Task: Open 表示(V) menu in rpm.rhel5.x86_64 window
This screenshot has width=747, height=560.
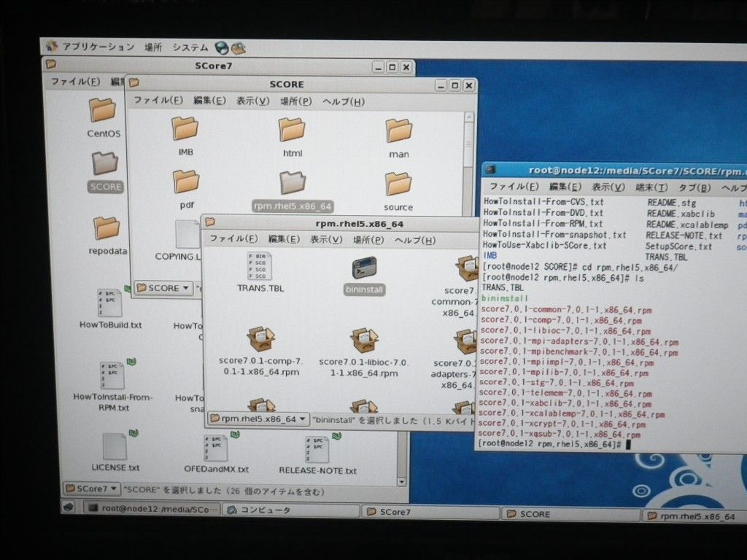Action: pos(326,239)
